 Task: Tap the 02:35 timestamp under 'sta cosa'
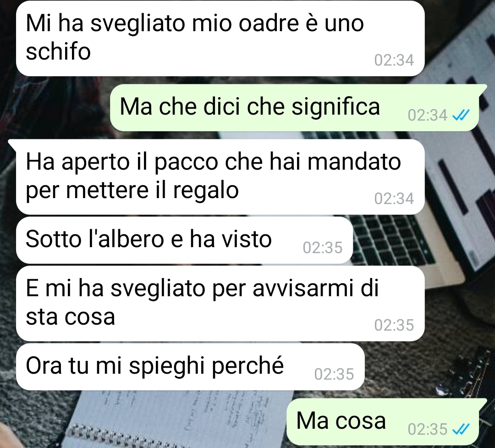point(394,325)
